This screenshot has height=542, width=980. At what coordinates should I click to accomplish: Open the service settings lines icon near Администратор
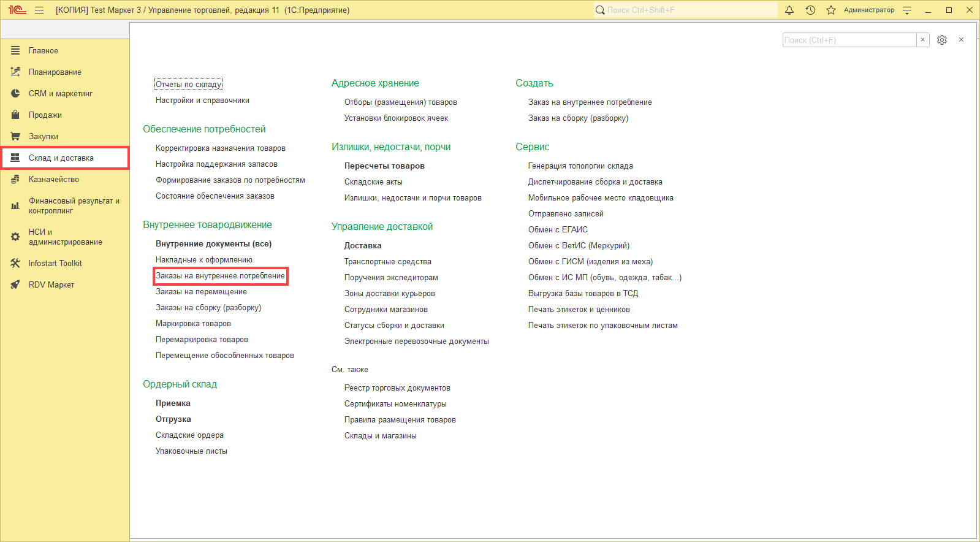(x=908, y=10)
